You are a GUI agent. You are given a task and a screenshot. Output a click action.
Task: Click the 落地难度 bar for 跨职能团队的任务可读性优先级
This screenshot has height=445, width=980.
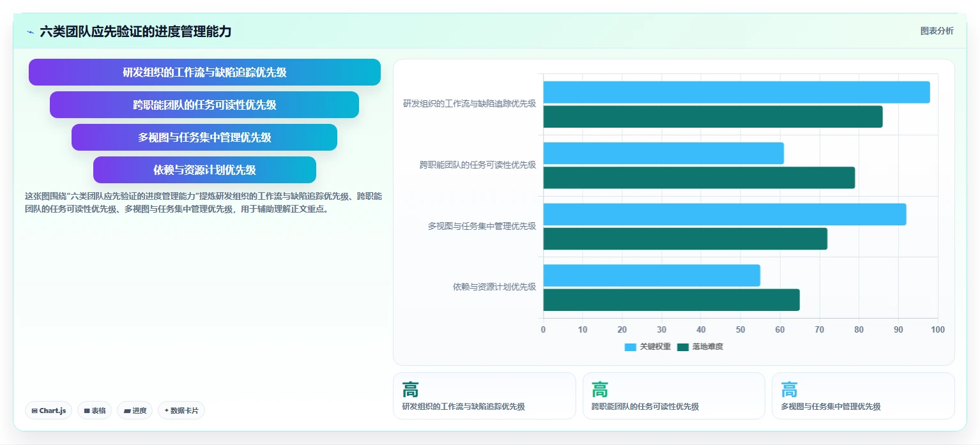[x=699, y=177]
